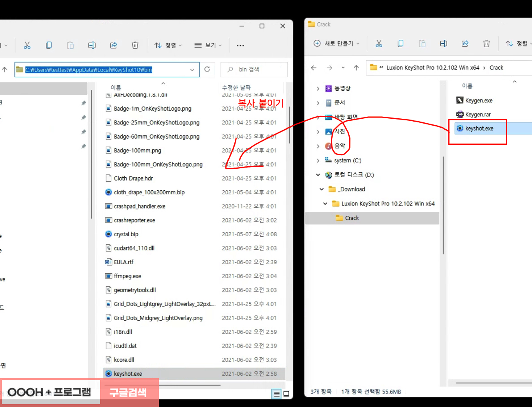Click Delete trash icon in left window
This screenshot has width=532, height=407.
[x=135, y=46]
